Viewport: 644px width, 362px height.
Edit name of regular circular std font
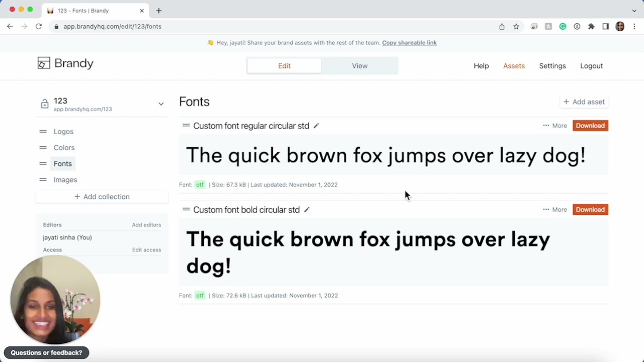(316, 126)
